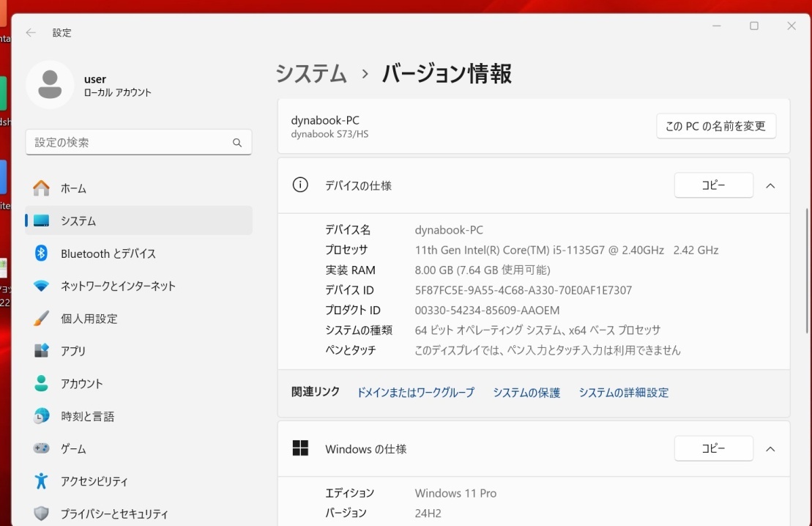This screenshot has width=812, height=526.
Task: Click この PC の名前を変更 button
Action: coord(715,126)
